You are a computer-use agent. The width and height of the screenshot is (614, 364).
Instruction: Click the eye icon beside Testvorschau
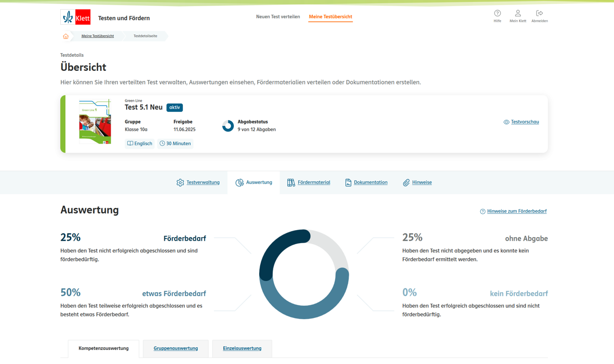pos(506,122)
